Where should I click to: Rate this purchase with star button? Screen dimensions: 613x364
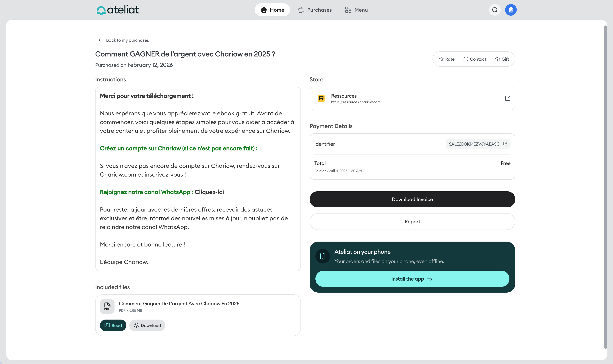pyautogui.click(x=447, y=59)
